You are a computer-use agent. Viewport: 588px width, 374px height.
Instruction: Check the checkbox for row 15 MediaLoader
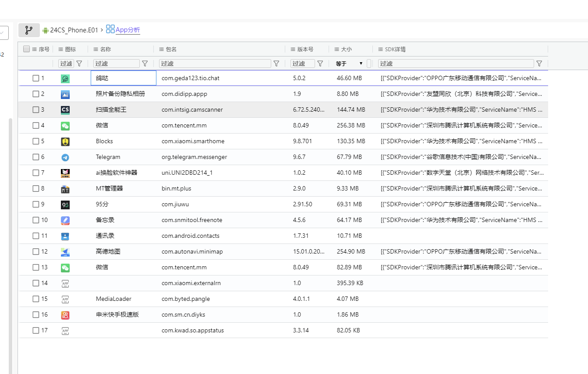[x=36, y=299]
